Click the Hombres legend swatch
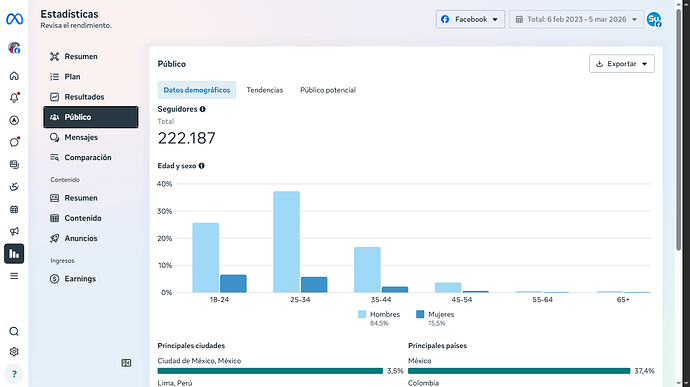 click(362, 314)
